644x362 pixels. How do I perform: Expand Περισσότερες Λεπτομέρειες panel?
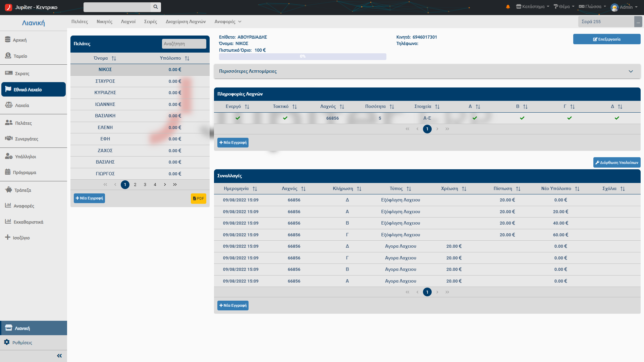427,71
